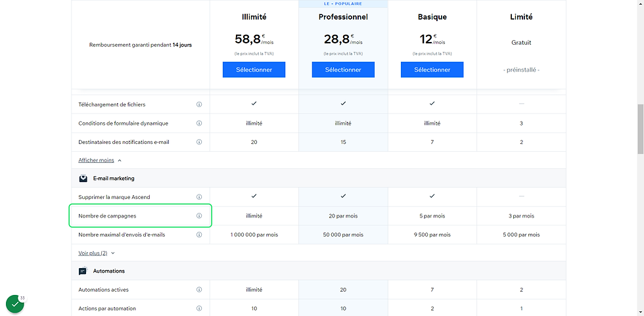
Task: Select the Illimité plan
Action: 254,70
